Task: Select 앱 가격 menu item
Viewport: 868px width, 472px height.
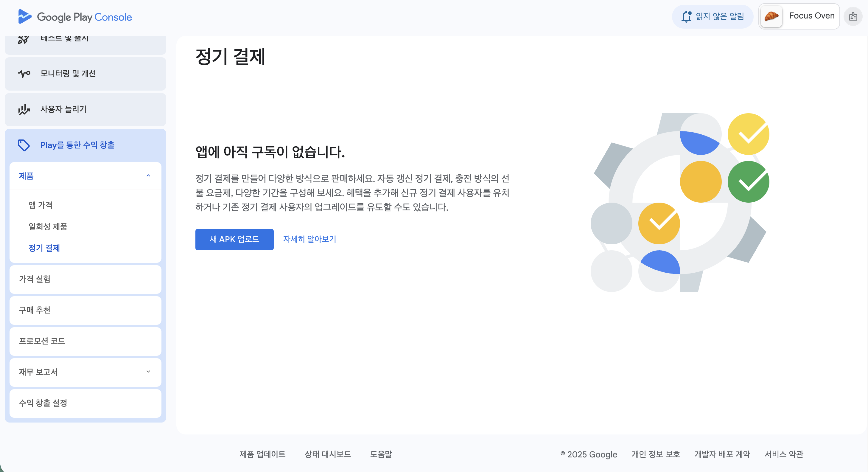Action: tap(41, 205)
